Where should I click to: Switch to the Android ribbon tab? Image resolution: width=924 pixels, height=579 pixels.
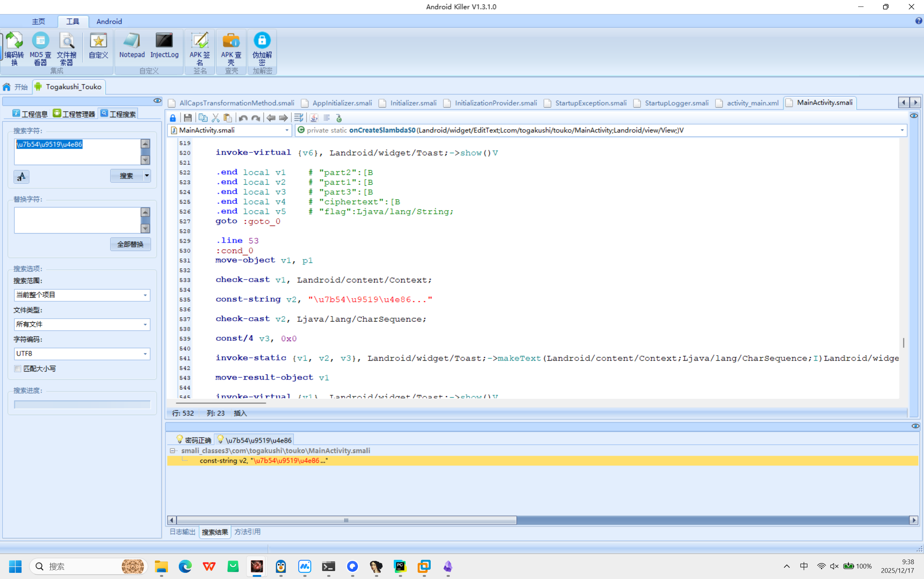(109, 21)
